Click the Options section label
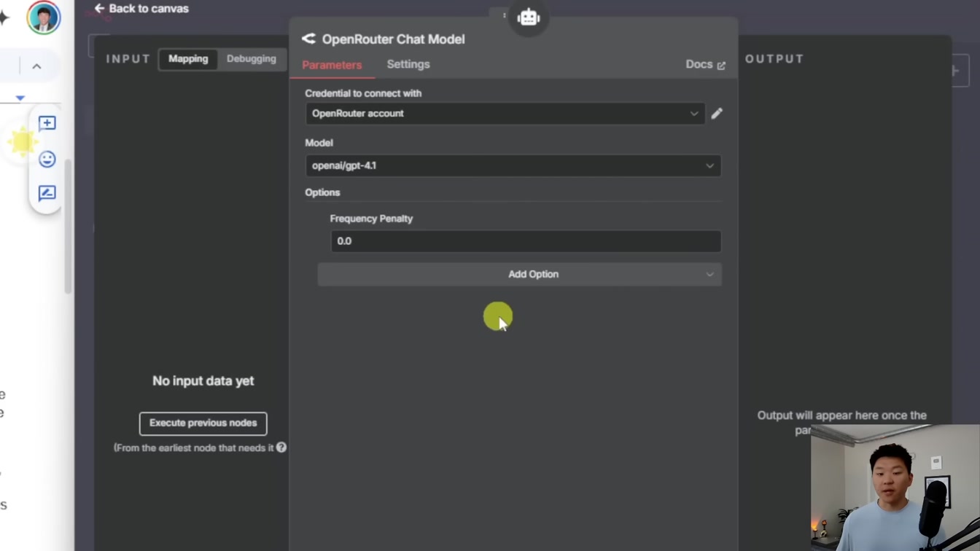Screen dimensions: 980x551 click(322, 192)
